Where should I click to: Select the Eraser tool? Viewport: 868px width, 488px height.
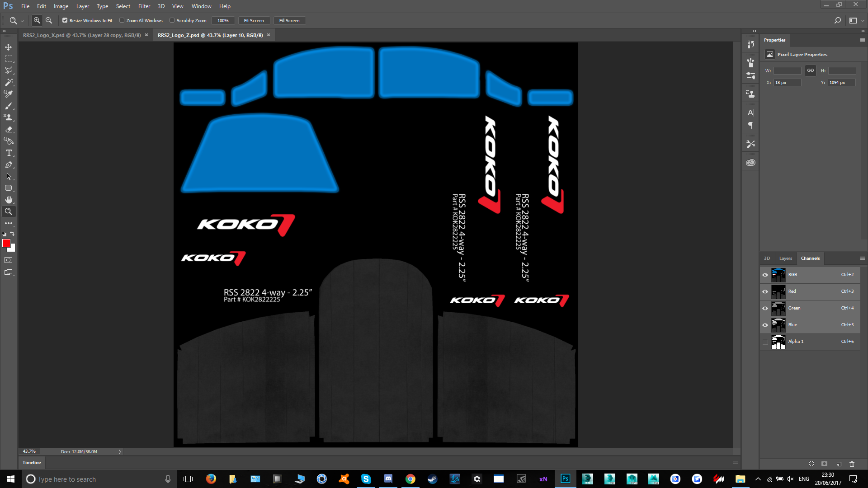click(x=9, y=129)
